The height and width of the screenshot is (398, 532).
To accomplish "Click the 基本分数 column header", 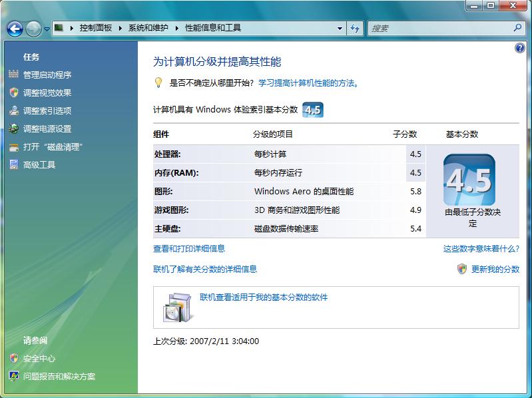I will [462, 134].
